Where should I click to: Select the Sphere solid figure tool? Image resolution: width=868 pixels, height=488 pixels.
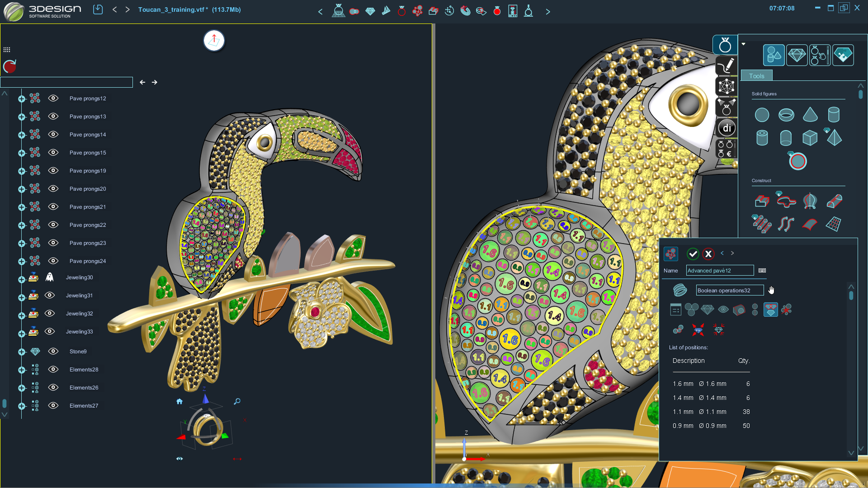point(762,115)
